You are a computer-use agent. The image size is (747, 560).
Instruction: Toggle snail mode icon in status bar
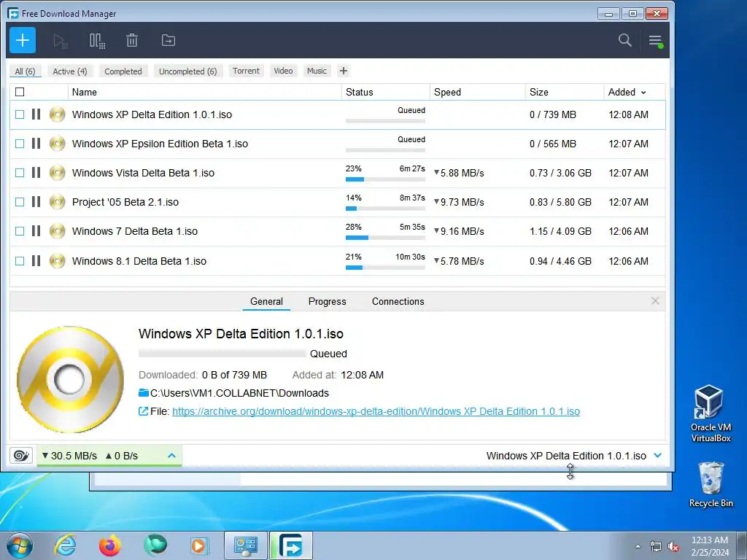coord(21,456)
